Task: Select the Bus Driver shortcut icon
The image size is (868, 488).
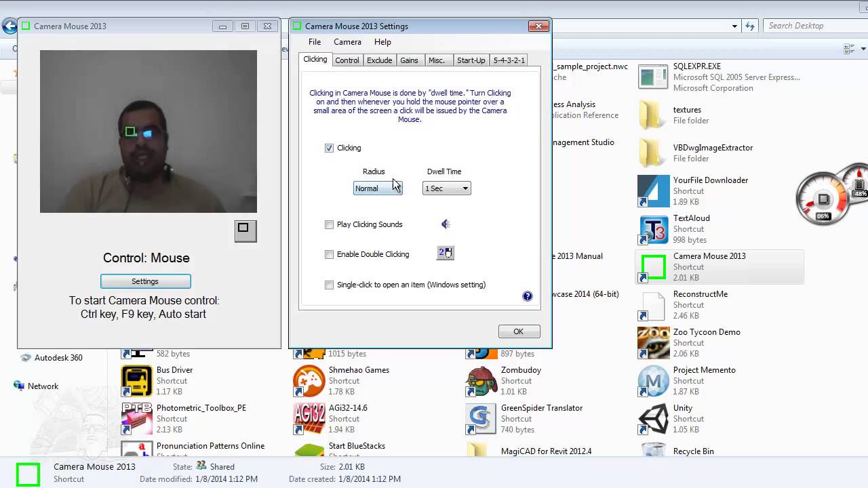Action: pyautogui.click(x=137, y=381)
